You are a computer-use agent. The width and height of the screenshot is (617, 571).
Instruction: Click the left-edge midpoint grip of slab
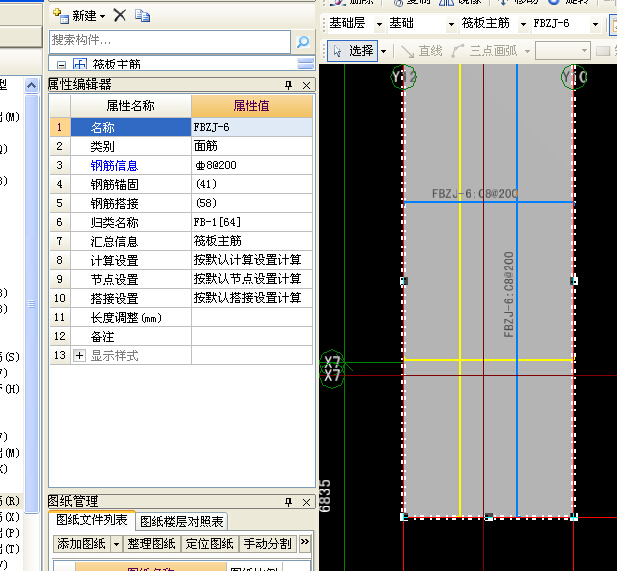(x=404, y=281)
